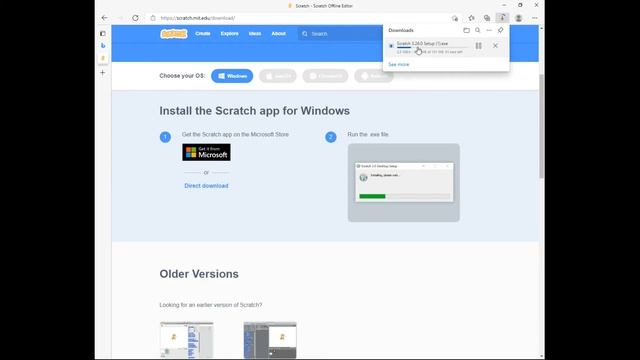Toggle the Downloads toolbar button

(x=502, y=18)
